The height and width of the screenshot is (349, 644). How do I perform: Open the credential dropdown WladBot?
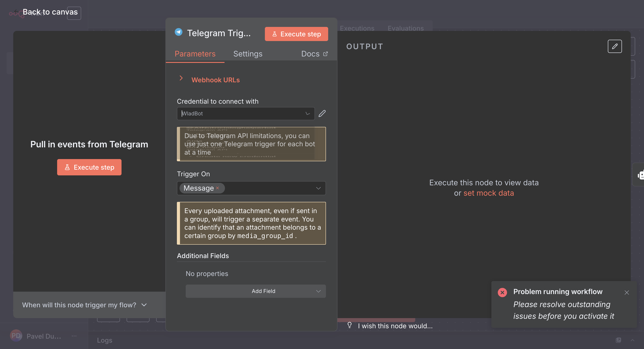245,113
